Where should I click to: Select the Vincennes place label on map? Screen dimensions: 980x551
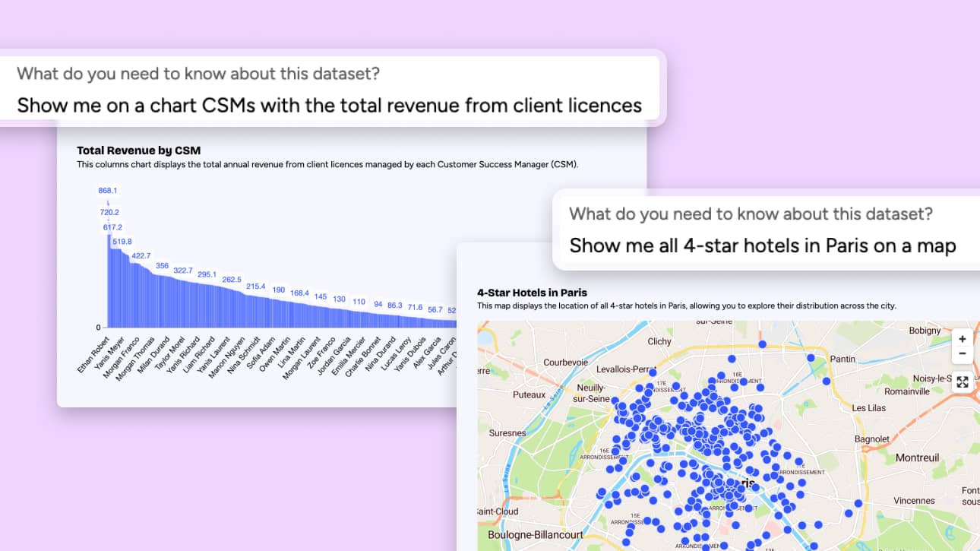[914, 501]
